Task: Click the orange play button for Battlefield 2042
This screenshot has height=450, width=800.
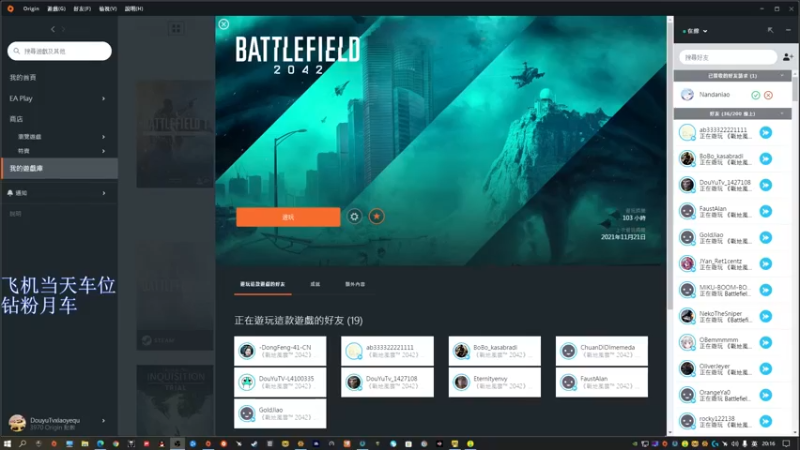Action: 288,217
